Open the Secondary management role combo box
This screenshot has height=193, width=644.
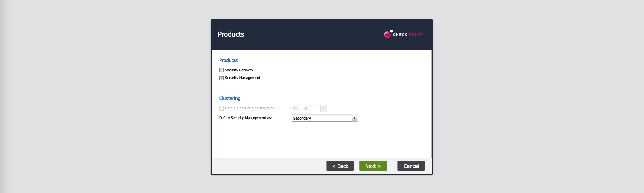(321, 118)
